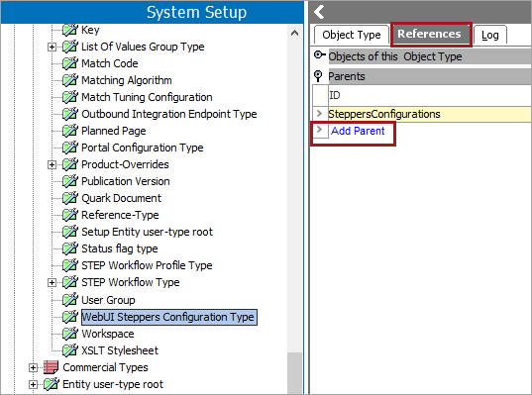This screenshot has width=532, height=395.
Task: Click the Add Parent link
Action: [358, 131]
